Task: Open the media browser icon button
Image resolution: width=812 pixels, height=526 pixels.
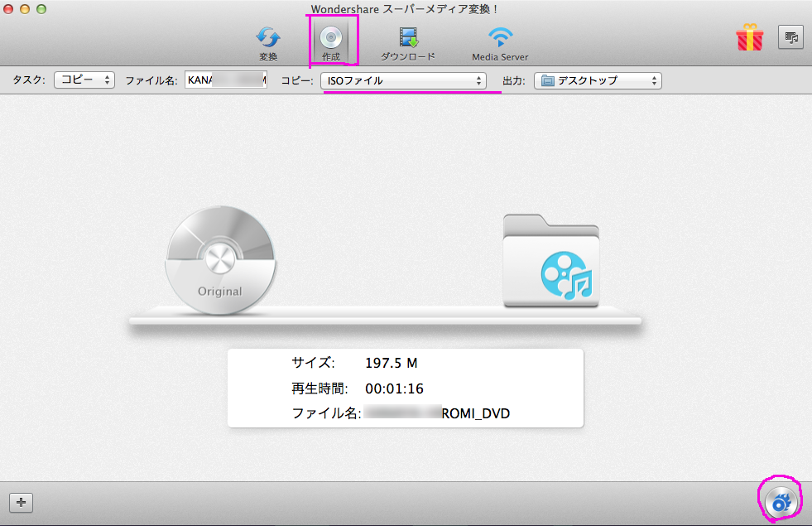Action: click(790, 37)
